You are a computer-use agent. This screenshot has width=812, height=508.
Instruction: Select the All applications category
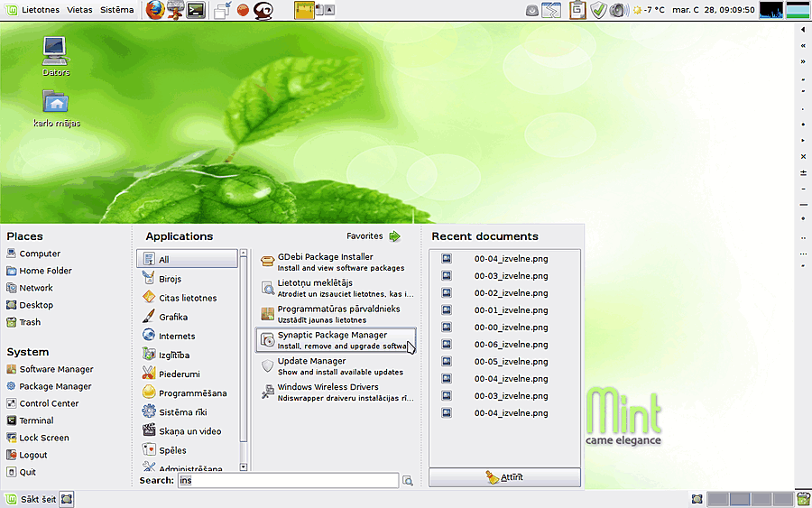(187, 259)
